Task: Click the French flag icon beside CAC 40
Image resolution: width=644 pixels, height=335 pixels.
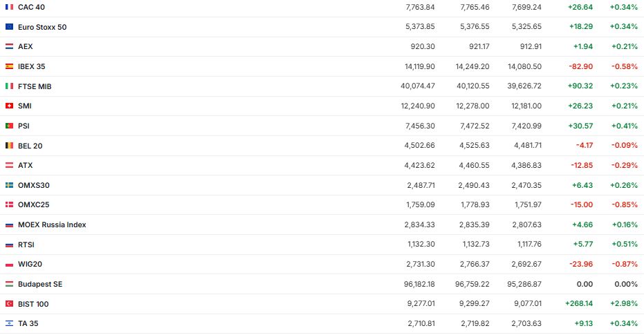Action: (9, 7)
